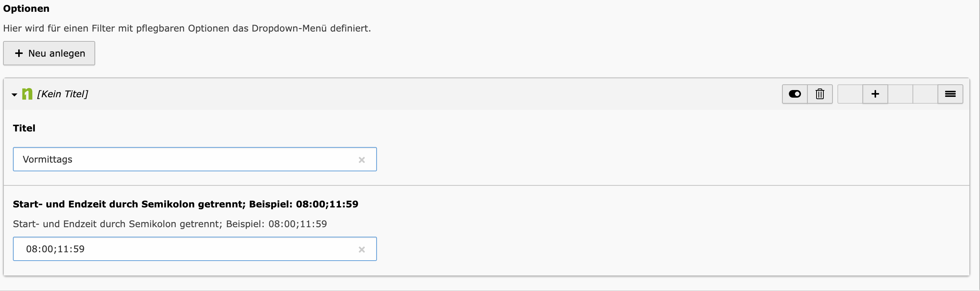Delete the record with the trash icon
Image resolution: width=980 pixels, height=291 pixels.
click(x=820, y=94)
